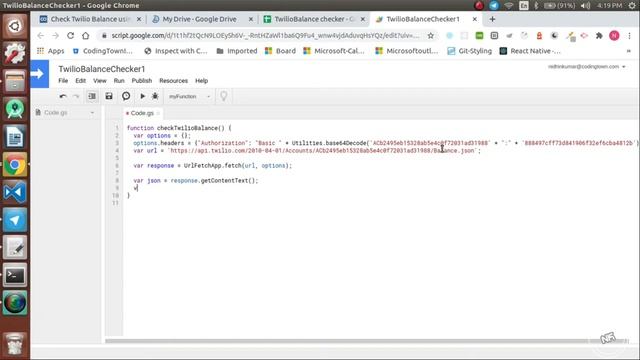Open the Run menu
The height and width of the screenshot is (360, 640).
119,81
